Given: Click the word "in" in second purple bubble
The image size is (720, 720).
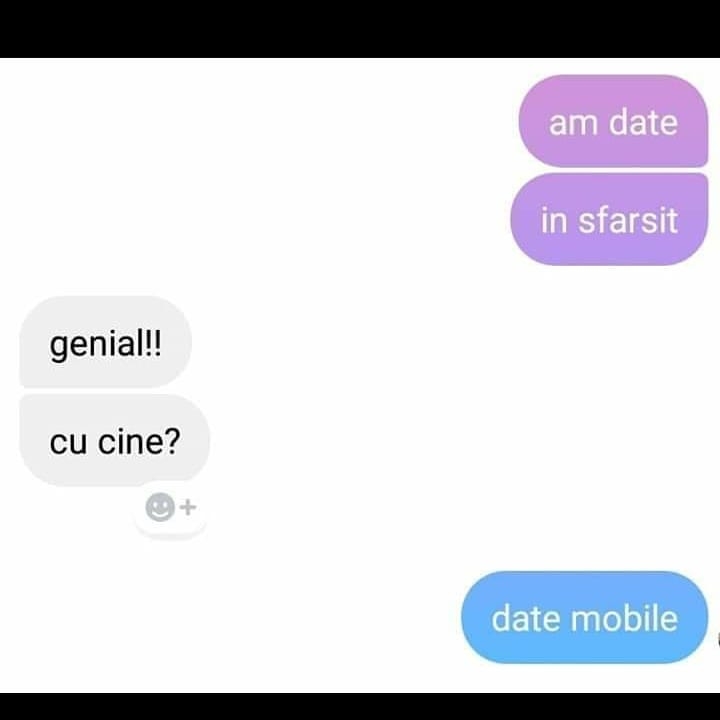Looking at the screenshot, I should 554,220.
